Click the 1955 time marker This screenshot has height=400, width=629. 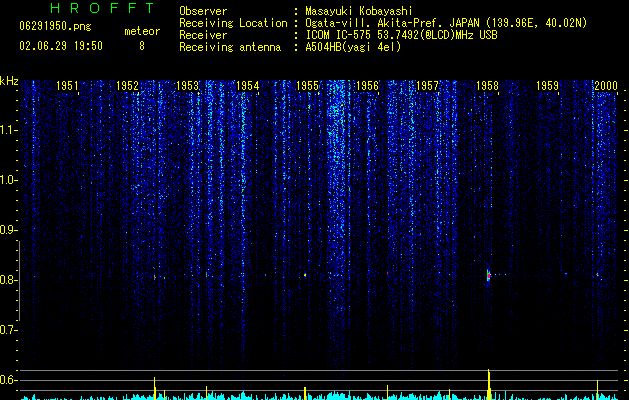click(x=307, y=86)
